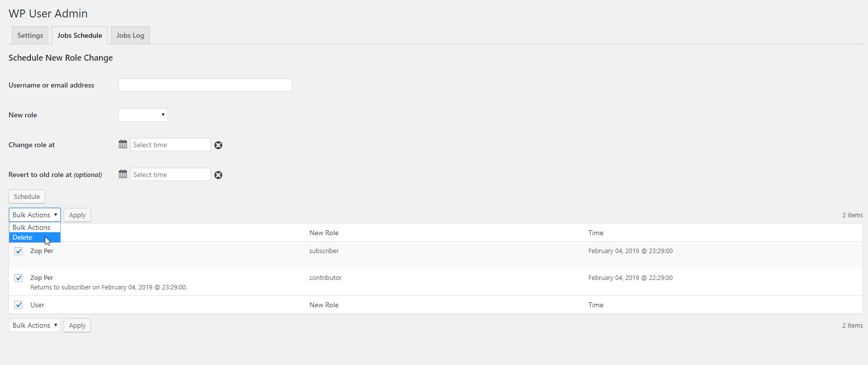
Task: Open calendar icon for Revert to old role
Action: 123,175
